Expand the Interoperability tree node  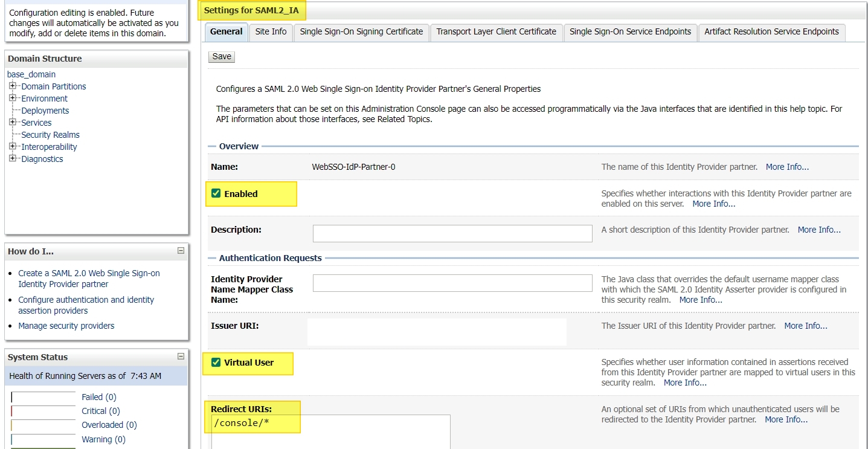click(13, 146)
